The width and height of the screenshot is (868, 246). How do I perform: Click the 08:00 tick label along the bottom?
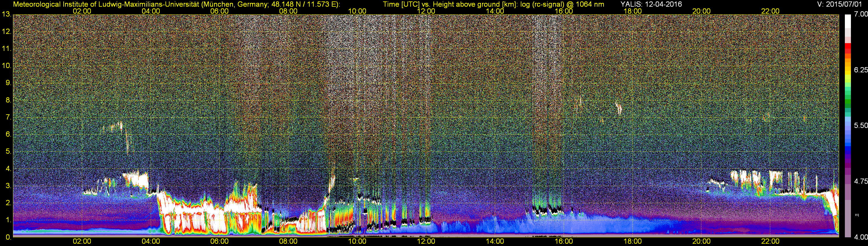[x=288, y=242]
